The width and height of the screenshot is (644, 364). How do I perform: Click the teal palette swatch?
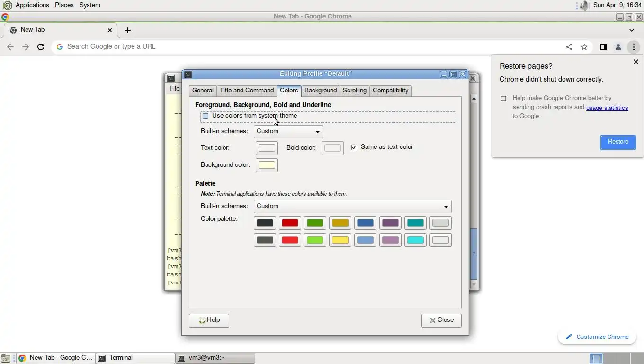point(415,223)
